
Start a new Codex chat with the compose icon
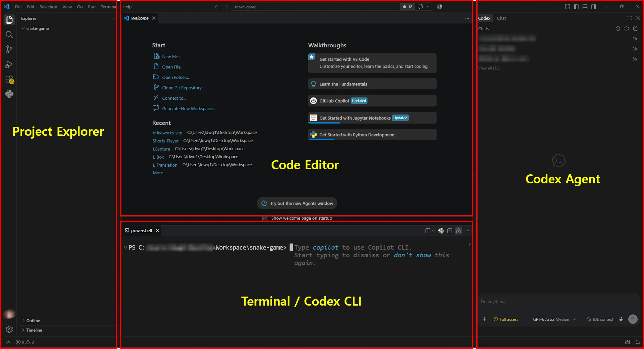click(x=635, y=29)
